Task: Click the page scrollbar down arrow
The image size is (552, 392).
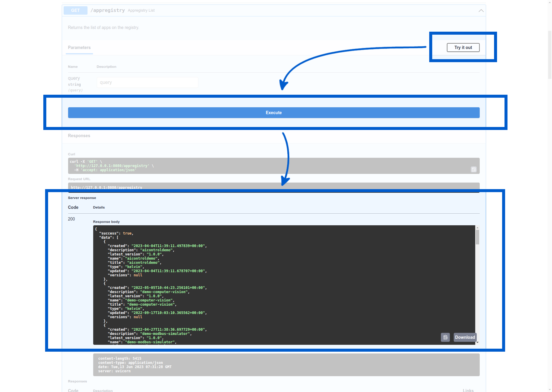Action: point(549,389)
